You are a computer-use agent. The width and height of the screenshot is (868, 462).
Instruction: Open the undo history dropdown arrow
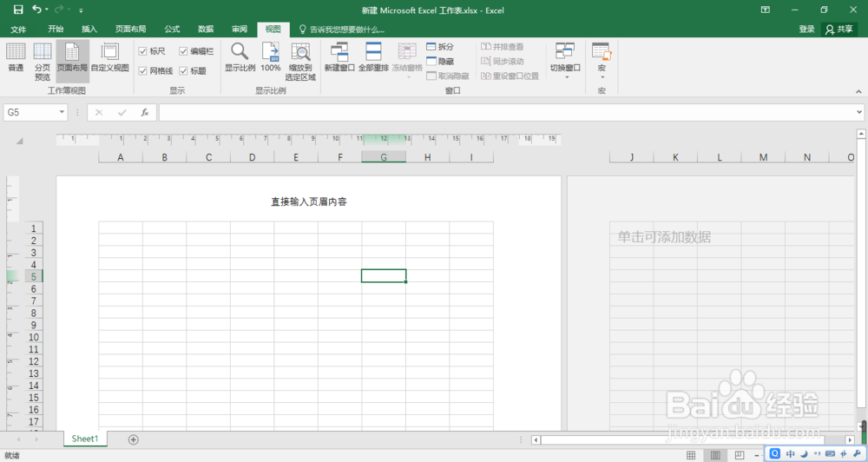point(47,10)
